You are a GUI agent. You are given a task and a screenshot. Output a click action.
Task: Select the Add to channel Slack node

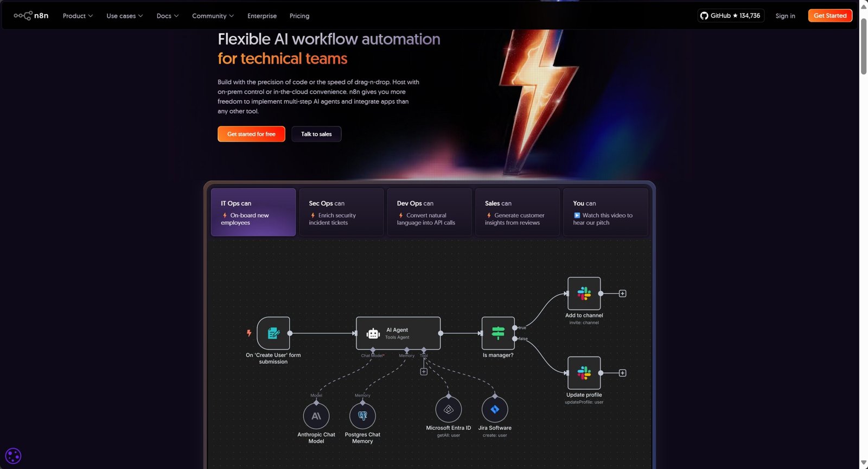584,294
